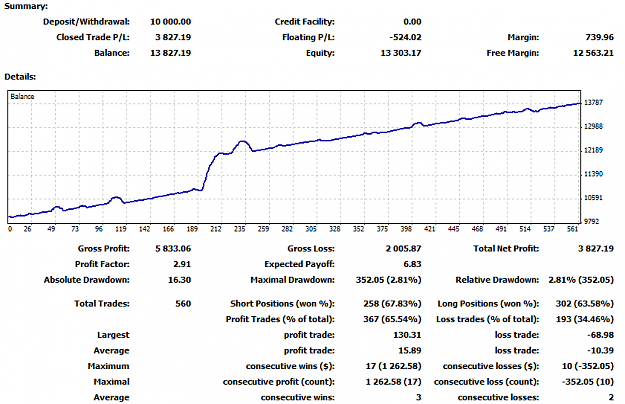Click the x-axis label 49
This screenshot has height=404, width=625.
click(x=51, y=229)
